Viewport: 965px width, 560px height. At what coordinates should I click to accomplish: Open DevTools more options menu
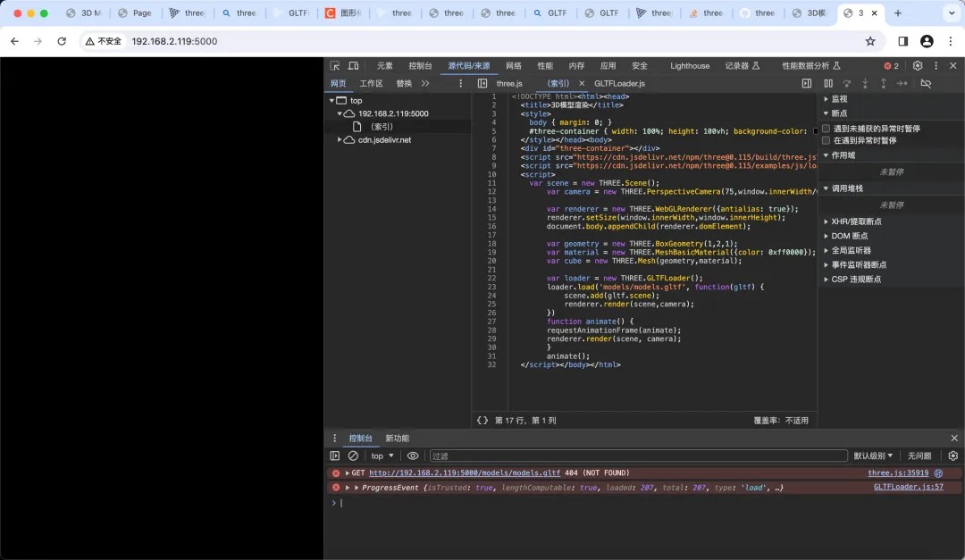[x=936, y=66]
